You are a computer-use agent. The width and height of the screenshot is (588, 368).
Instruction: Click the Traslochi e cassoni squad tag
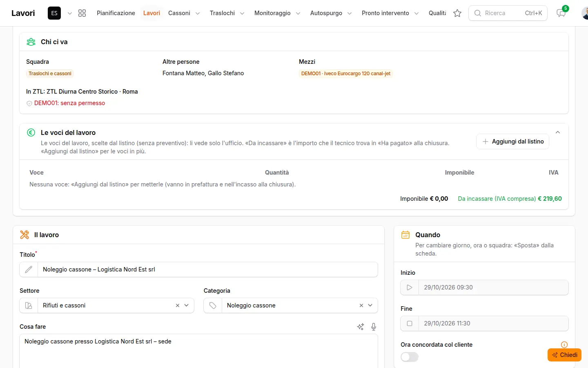click(50, 74)
